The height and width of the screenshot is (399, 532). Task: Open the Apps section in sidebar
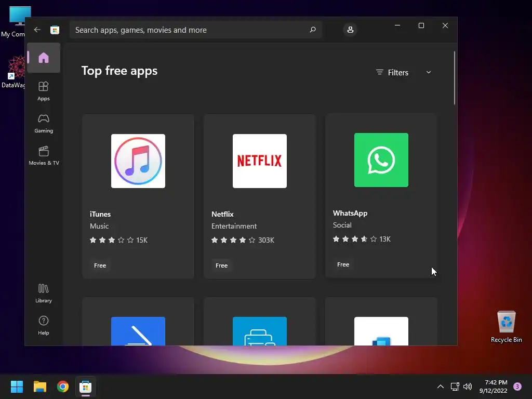[x=44, y=91]
